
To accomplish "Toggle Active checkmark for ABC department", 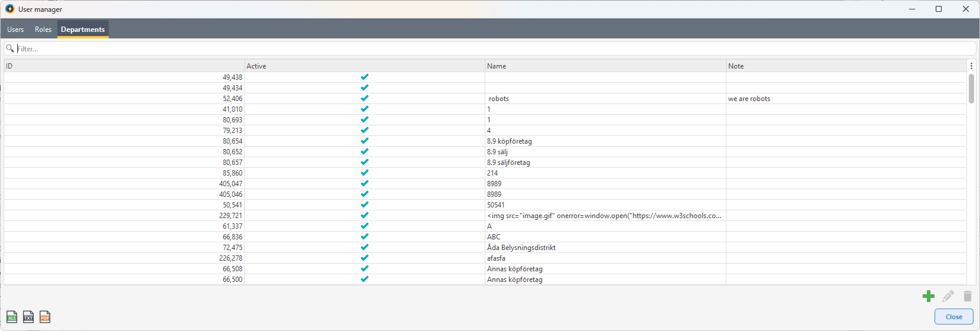I will (x=365, y=236).
